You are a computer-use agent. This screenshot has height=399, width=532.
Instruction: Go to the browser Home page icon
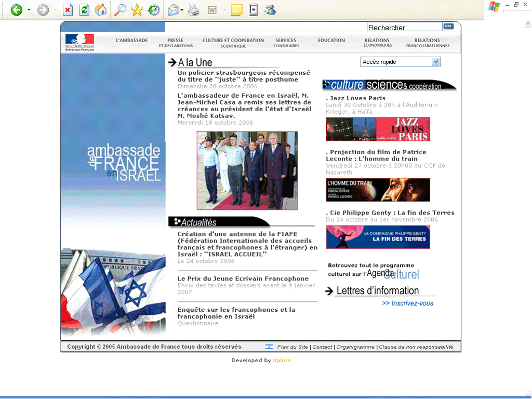pyautogui.click(x=101, y=10)
